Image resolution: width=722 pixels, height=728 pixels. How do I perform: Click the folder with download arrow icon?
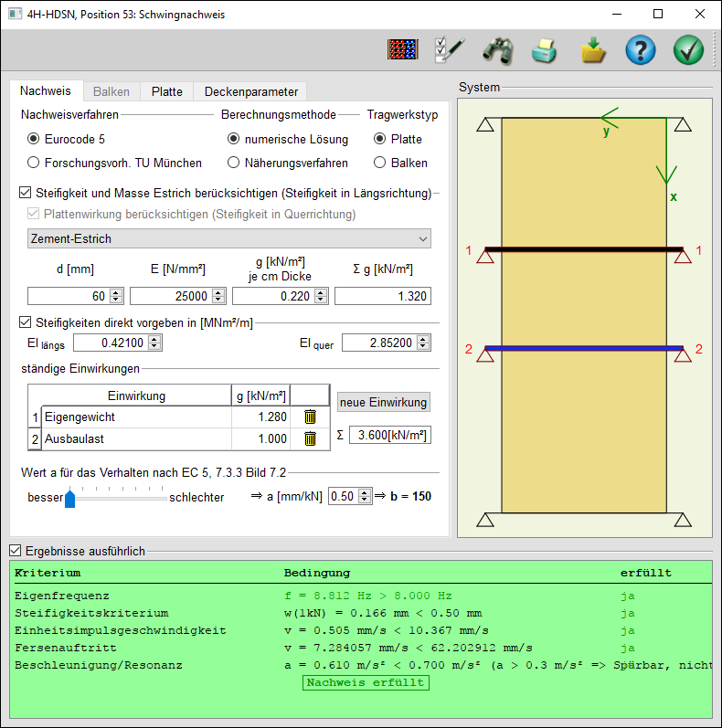(x=593, y=50)
